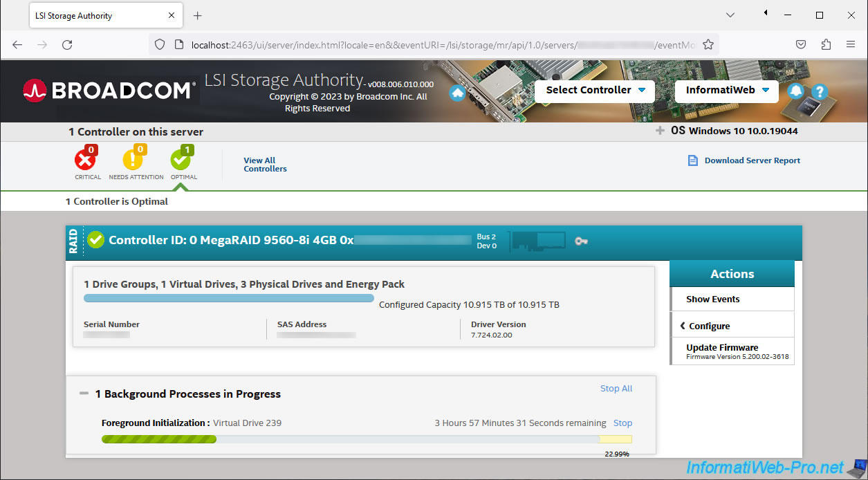This screenshot has height=480, width=868.
Task: Expand the OS Windows 10 details plus
Action: [660, 131]
